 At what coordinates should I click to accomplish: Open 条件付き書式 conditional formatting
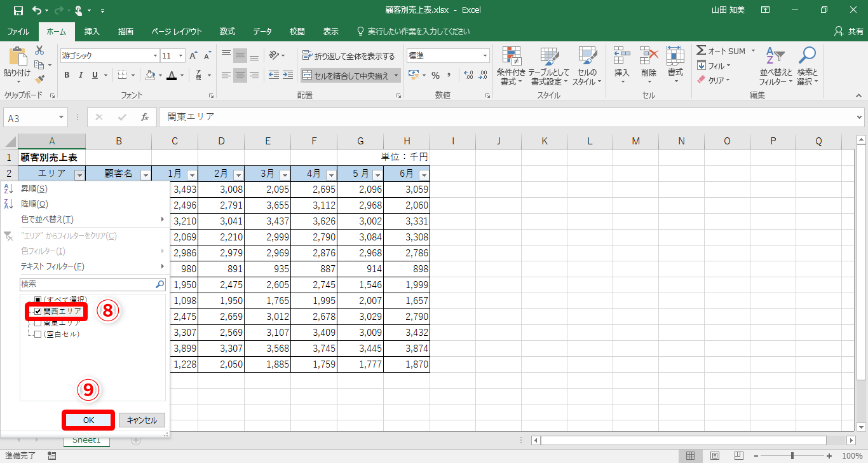tap(511, 66)
